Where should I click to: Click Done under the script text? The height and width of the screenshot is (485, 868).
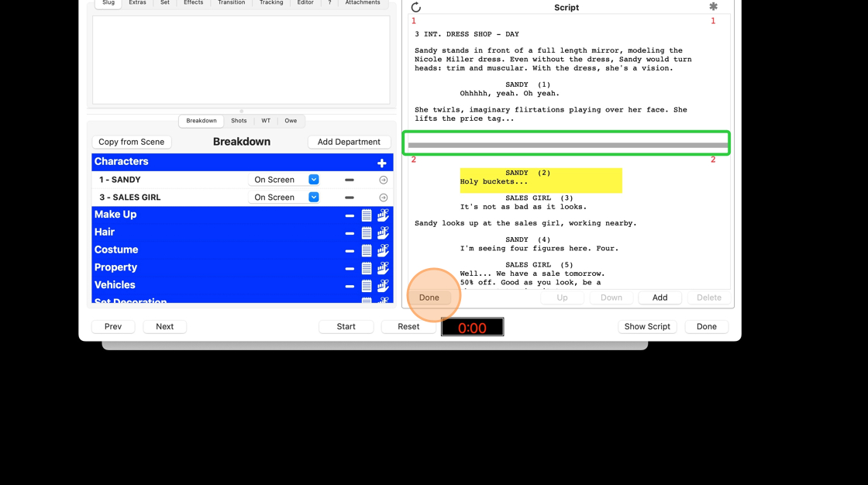(x=429, y=298)
